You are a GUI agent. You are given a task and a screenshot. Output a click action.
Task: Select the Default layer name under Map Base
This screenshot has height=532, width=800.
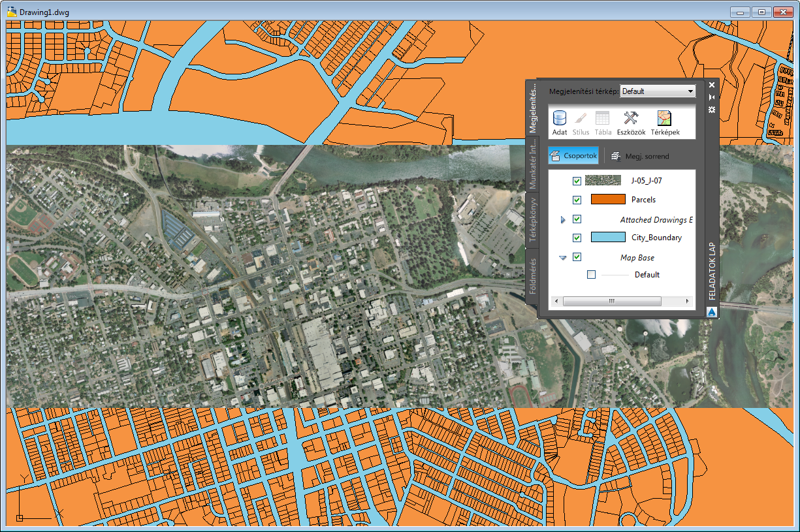647,275
